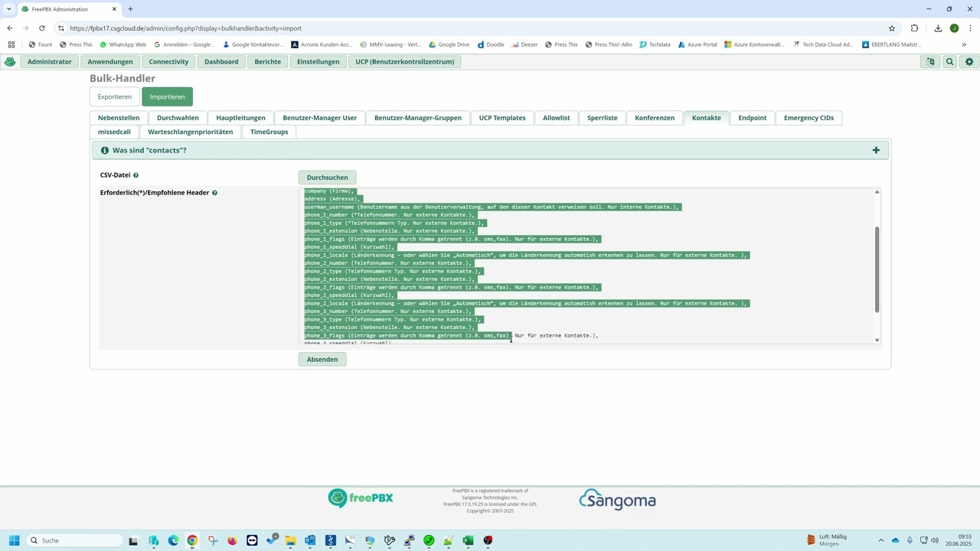Open the Einstellungen menu
This screenshot has height=551, width=980.
click(318, 62)
